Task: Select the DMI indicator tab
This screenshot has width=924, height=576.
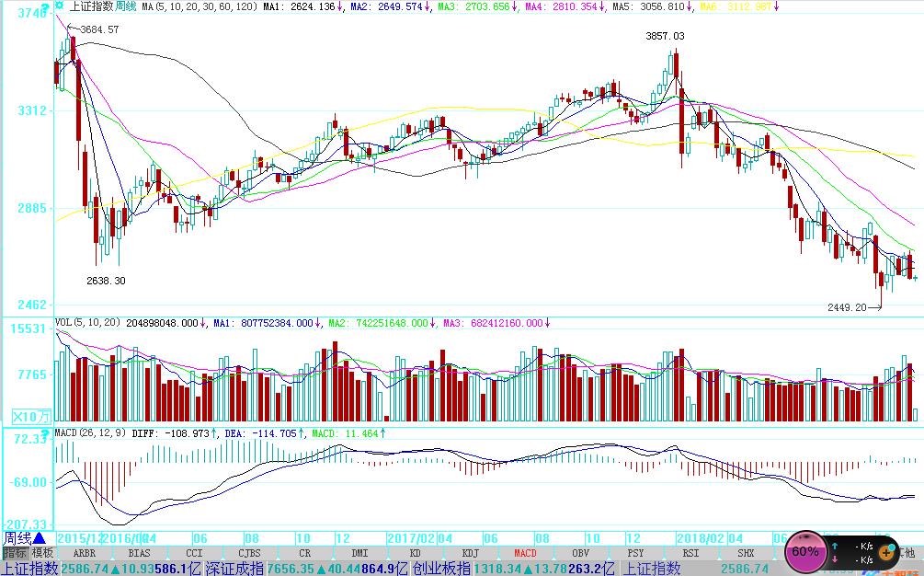Action: coord(359,554)
